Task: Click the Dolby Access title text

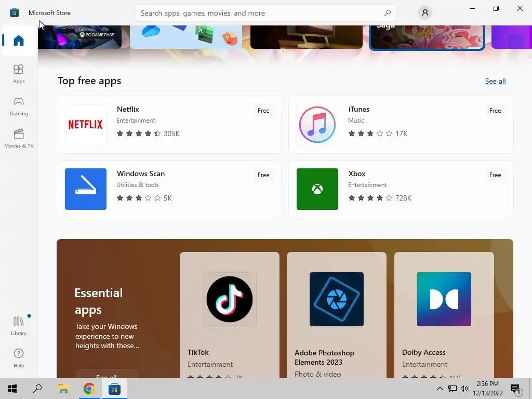Action: [x=424, y=352]
